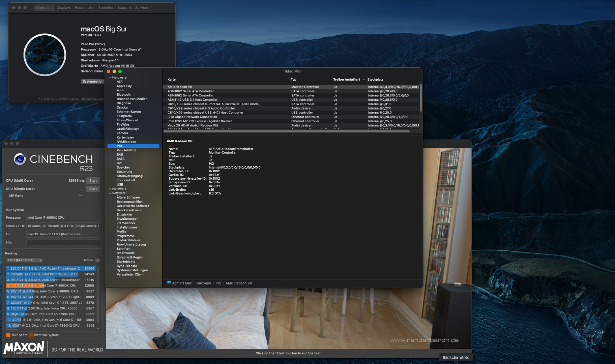Screen dimensions: 615x364
Task: Select the Intel Core i7-6950X ranking row
Action: [51, 286]
